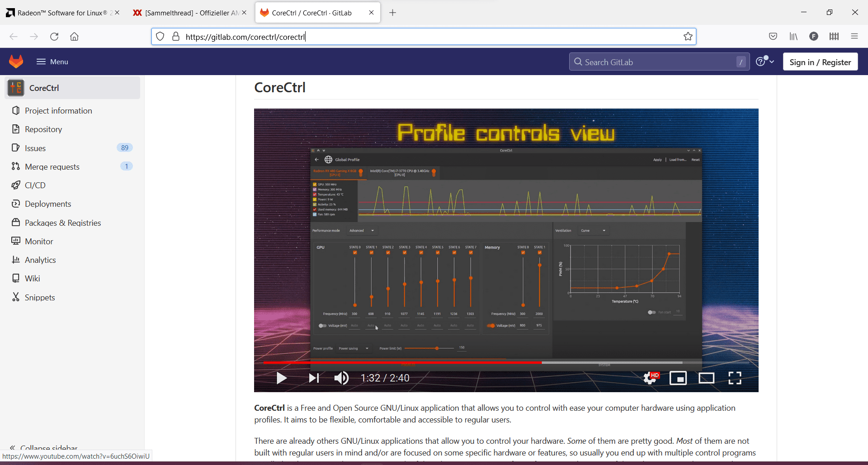Viewport: 868px width, 465px height.
Task: Close the Radeon Software tab
Action: pyautogui.click(x=118, y=13)
